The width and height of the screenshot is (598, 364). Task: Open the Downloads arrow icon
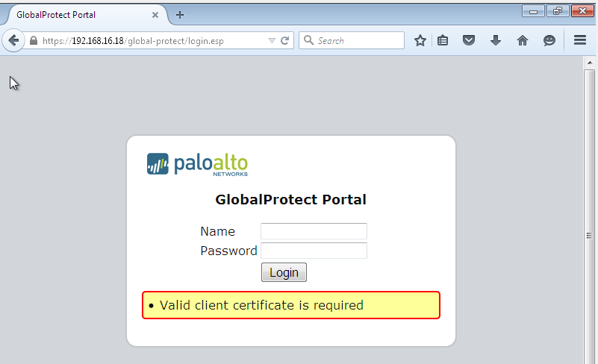pos(495,41)
